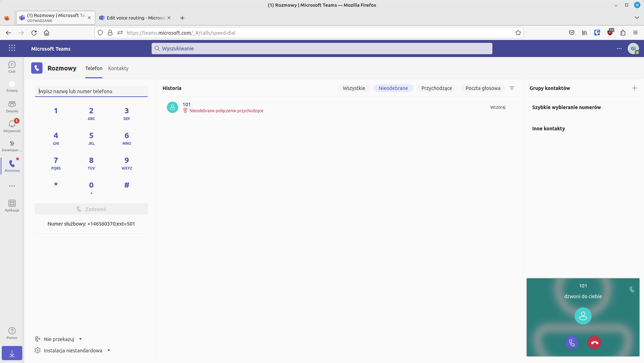Image resolution: width=644 pixels, height=363 pixels.
Task: List all Firefox tabs chevron
Action: [x=637, y=18]
